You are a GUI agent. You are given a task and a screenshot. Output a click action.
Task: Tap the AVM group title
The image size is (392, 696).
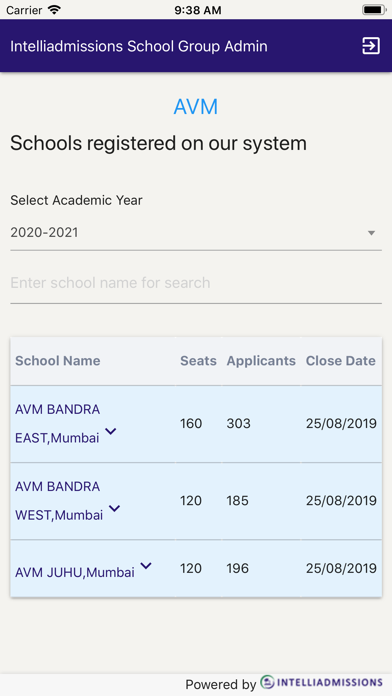pos(196,107)
